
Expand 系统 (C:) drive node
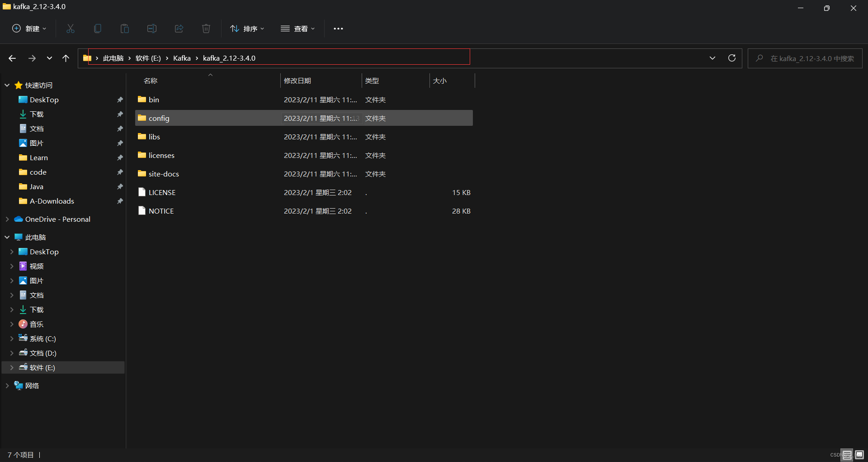tap(12, 338)
